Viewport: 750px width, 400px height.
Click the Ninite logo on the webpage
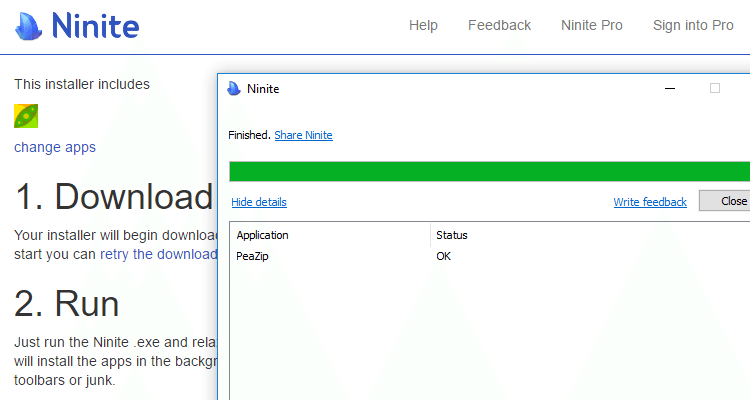[x=77, y=26]
